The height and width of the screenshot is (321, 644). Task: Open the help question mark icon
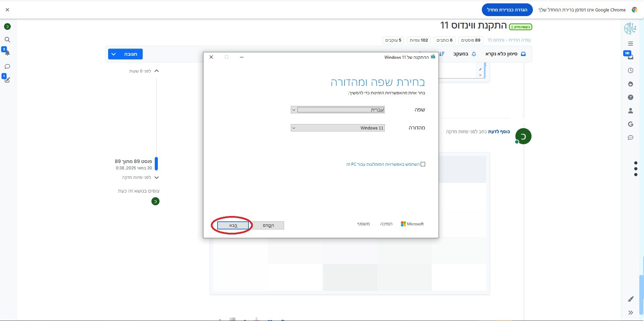[x=631, y=97]
